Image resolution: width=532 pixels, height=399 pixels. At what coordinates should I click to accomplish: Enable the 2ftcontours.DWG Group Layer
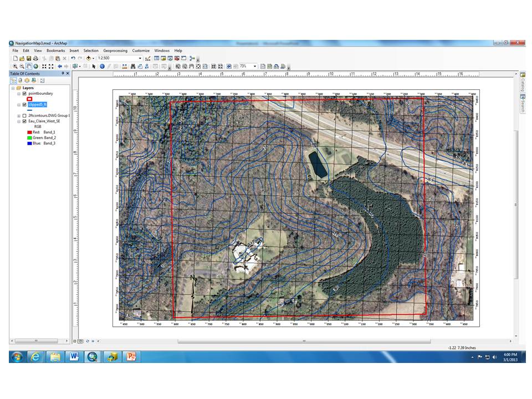pos(24,115)
